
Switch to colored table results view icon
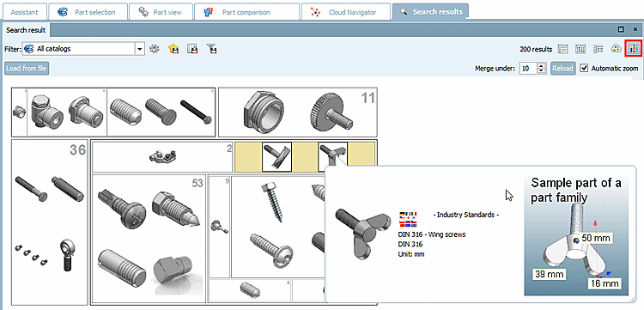click(580, 49)
